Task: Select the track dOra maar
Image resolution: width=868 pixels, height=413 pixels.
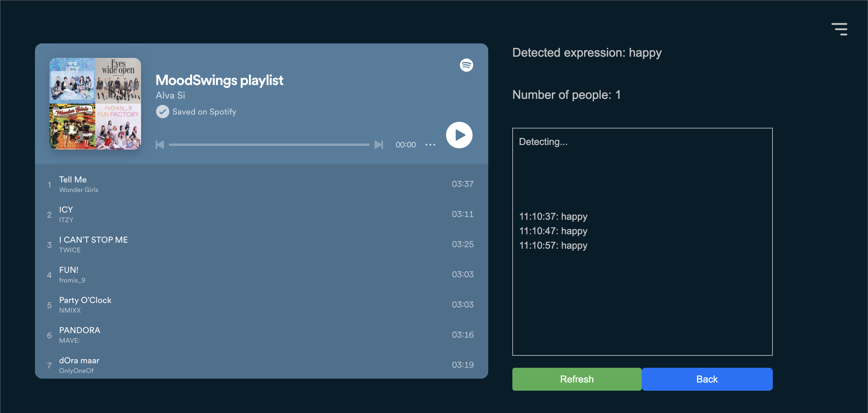Action: coord(79,361)
